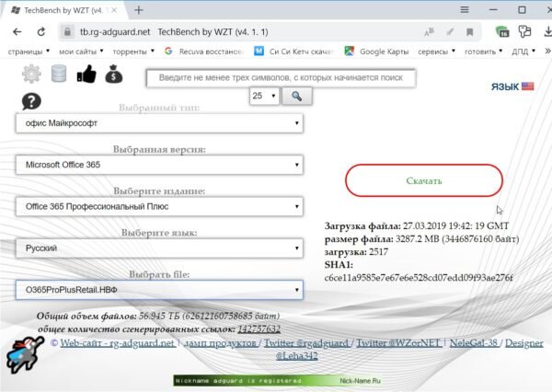Close the TechBench by WZT tab
552x392 pixels.
tap(114, 10)
